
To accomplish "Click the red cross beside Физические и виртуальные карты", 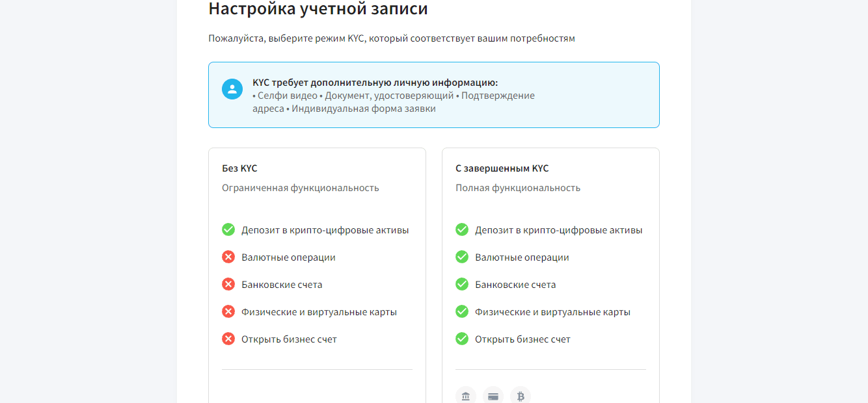I will click(228, 311).
